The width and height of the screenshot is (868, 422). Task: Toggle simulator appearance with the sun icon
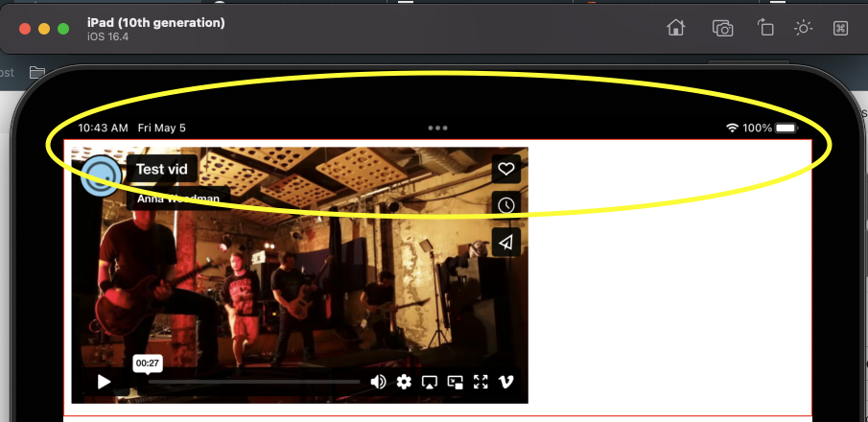pyautogui.click(x=803, y=28)
